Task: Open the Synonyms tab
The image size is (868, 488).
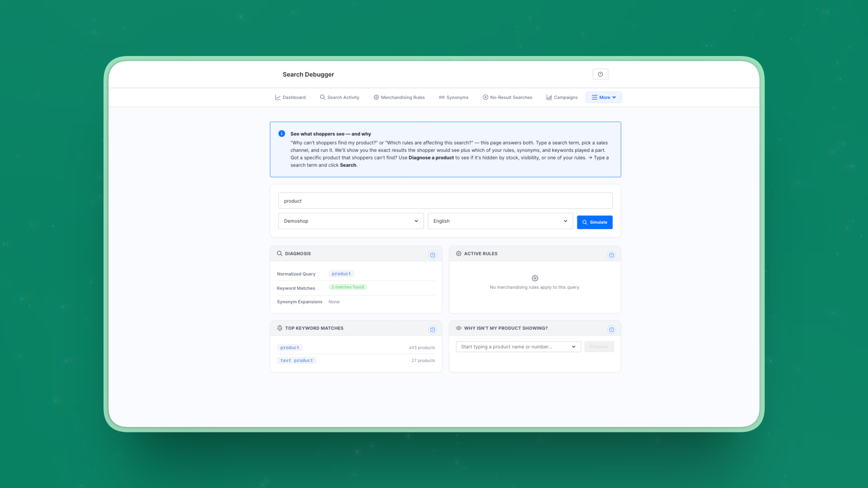Action: (453, 97)
